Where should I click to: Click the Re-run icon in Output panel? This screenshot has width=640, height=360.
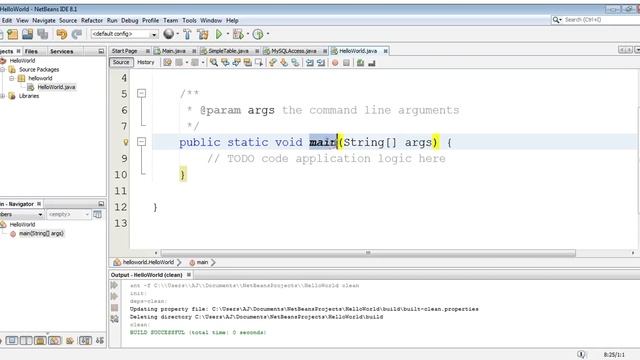tap(114, 285)
